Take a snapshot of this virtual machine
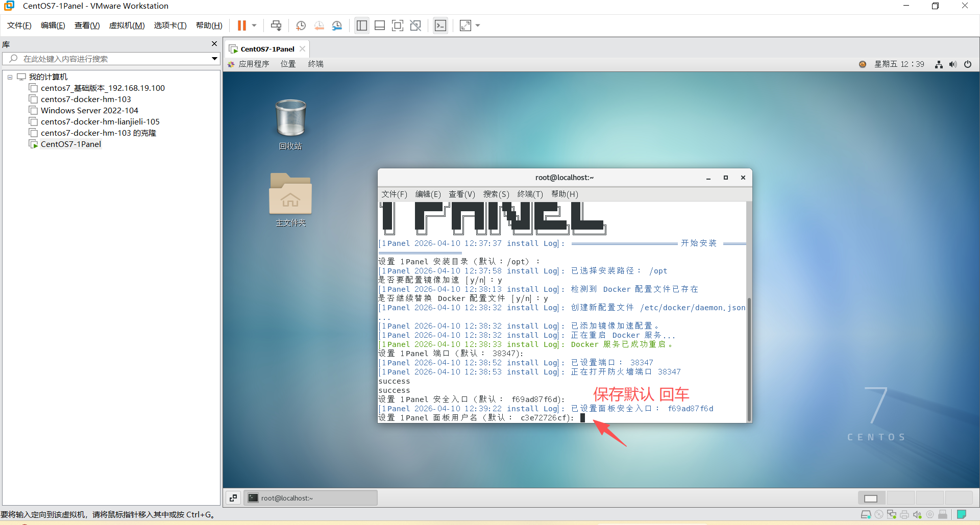The width and height of the screenshot is (980, 525). 301,26
